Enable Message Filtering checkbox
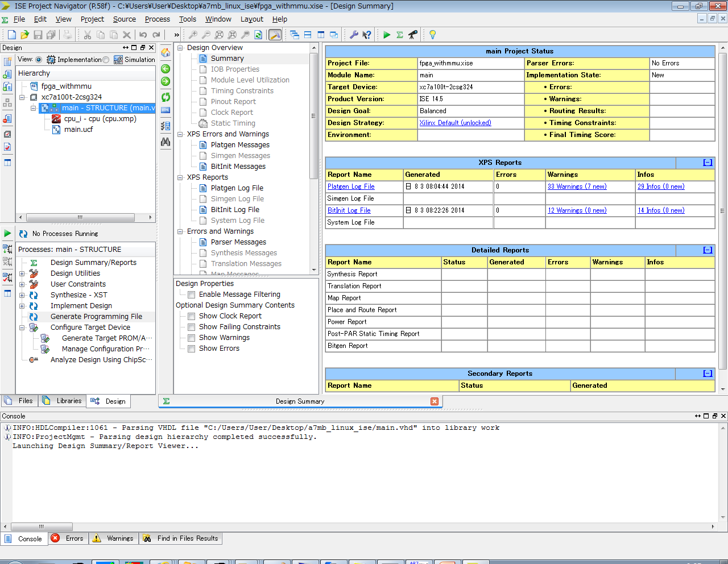This screenshot has width=728, height=564. (x=192, y=295)
